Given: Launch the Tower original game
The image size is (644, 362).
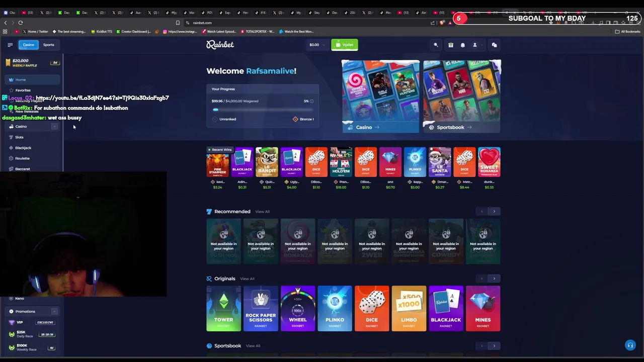Looking at the screenshot, I should click(x=223, y=308).
